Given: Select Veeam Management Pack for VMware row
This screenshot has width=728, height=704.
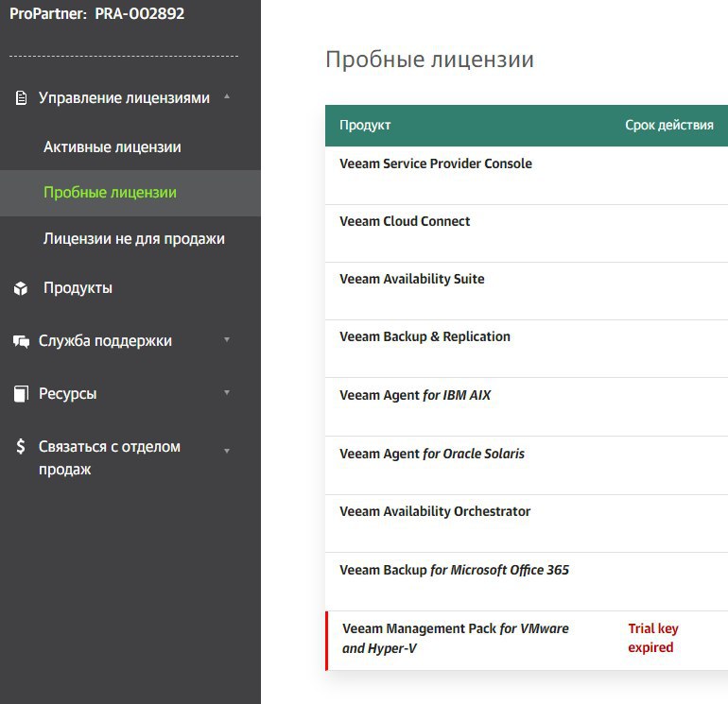Looking at the screenshot, I should tap(527, 641).
